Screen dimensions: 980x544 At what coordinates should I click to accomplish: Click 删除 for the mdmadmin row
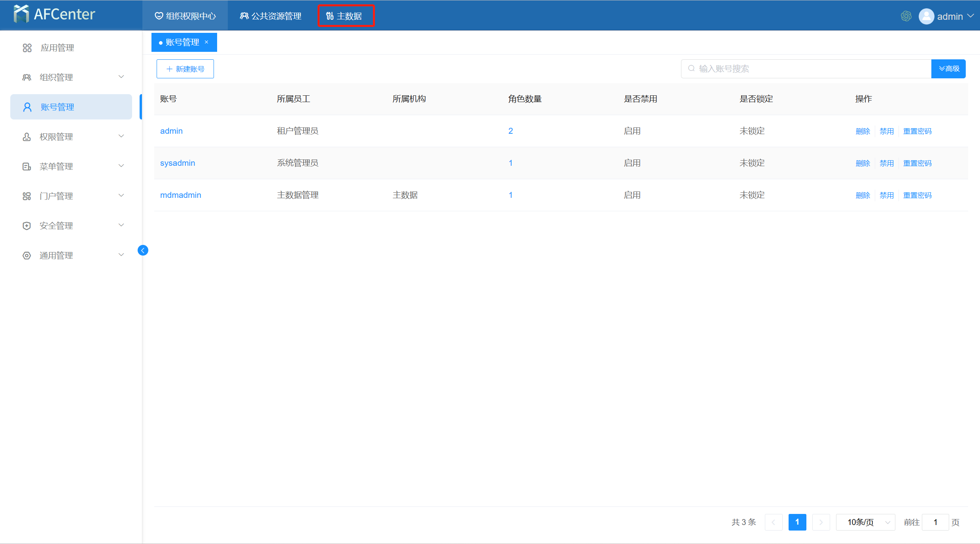coord(863,195)
